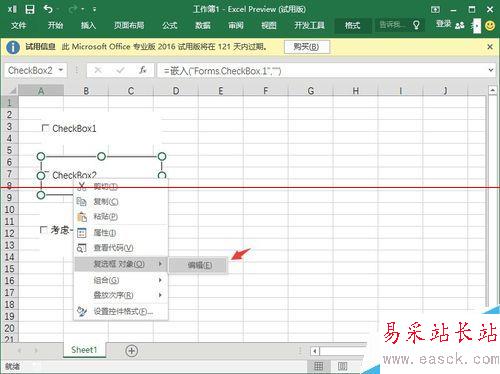Click the Name Box showing CheckBox2
Image resolution: width=500 pixels, height=374 pixels.
click(x=30, y=70)
